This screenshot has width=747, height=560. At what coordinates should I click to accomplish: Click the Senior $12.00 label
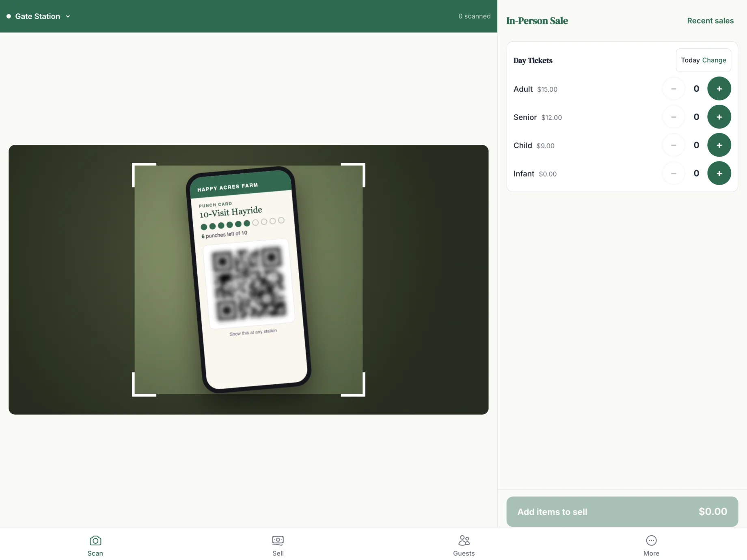tap(538, 117)
